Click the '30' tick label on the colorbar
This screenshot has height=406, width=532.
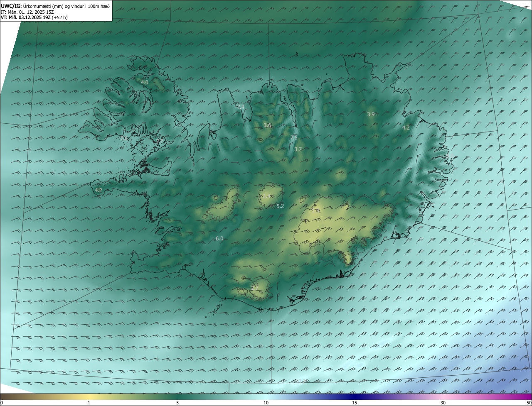coord(443,403)
